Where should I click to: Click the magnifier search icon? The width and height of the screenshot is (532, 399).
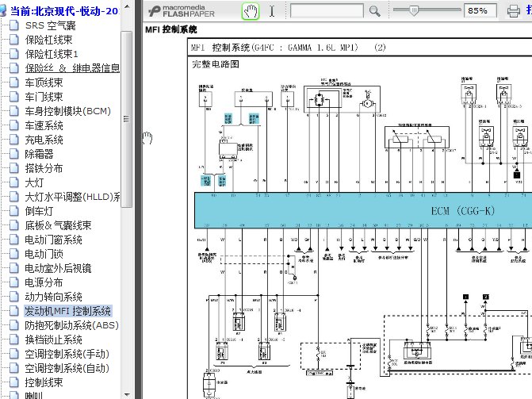point(374,11)
